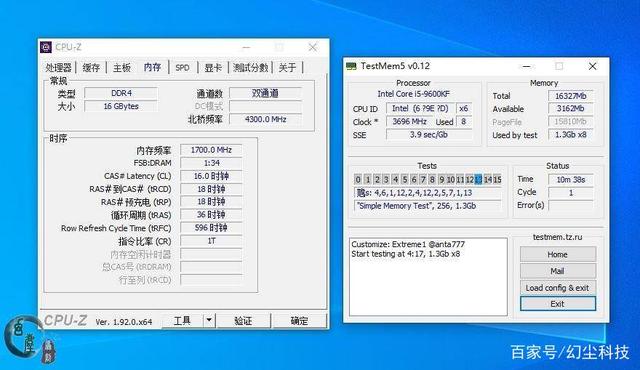Click the Home button in TestMem5
Screen dimensions: 640x370
coord(558,254)
